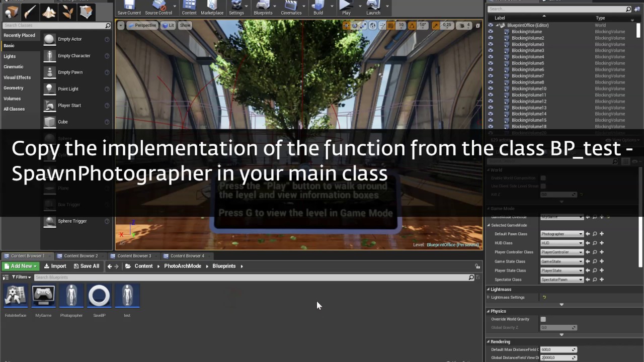This screenshot has height=362, width=644.
Task: Click the Import button
Action: click(55, 266)
